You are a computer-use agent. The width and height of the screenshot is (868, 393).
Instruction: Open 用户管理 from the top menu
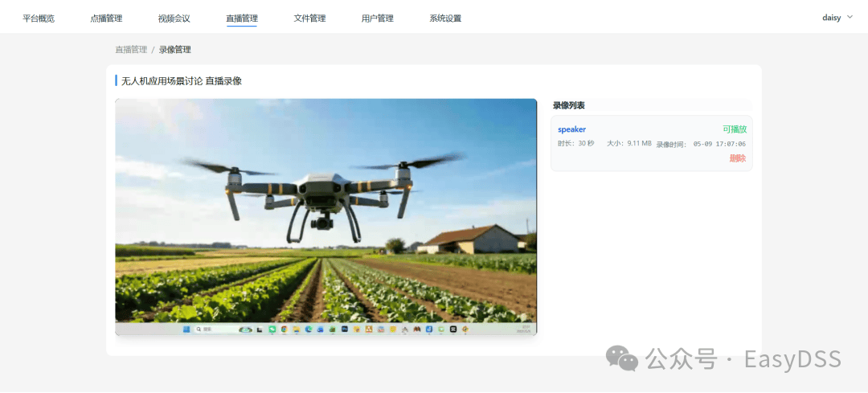pyautogui.click(x=378, y=18)
